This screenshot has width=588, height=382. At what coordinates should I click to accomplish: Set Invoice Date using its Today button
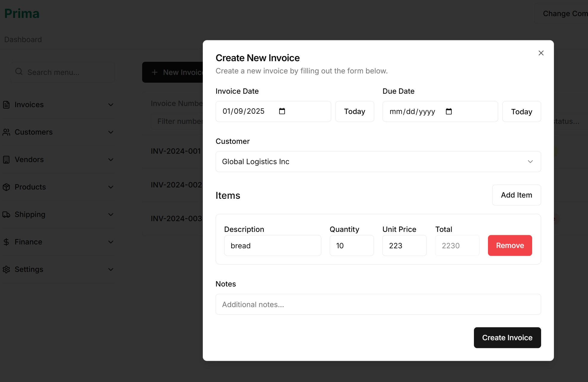tap(354, 111)
